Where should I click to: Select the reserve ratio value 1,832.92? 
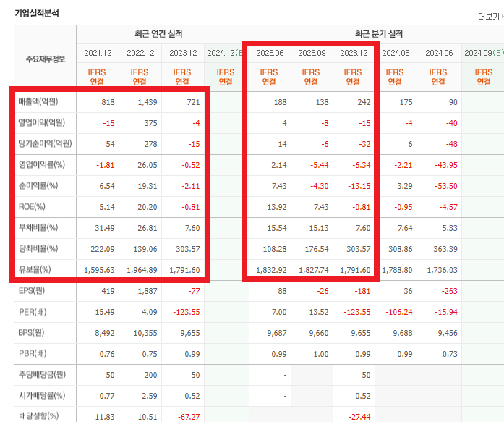click(x=271, y=270)
